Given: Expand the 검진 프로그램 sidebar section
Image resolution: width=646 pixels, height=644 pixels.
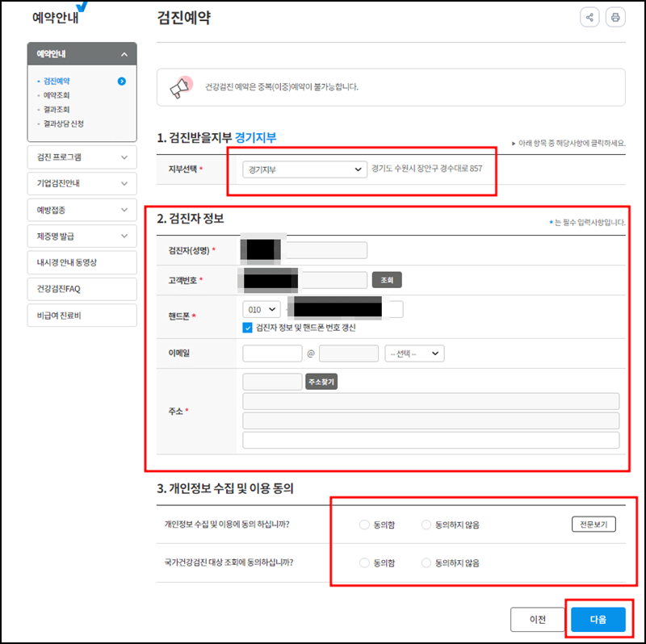Looking at the screenshot, I should (81, 158).
